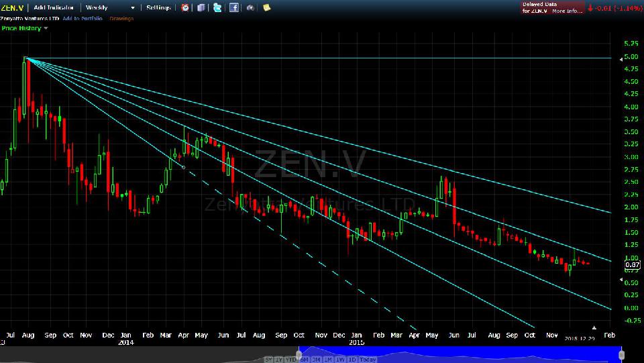This screenshot has width=644, height=363.
Task: Open the Drawings link
Action: pos(121,18)
